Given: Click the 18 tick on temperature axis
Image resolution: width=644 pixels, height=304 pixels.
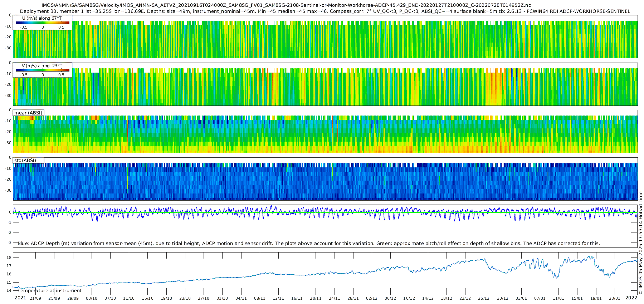Looking at the screenshot, I should point(9,258).
